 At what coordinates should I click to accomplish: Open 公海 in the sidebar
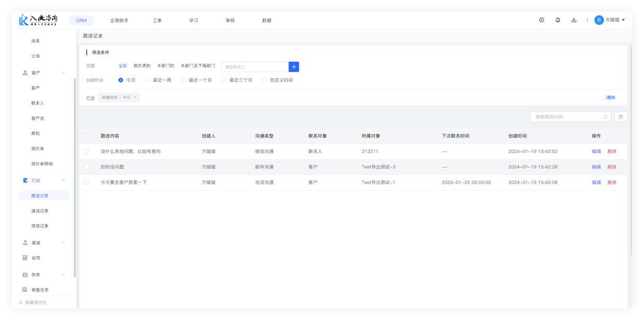click(36, 56)
